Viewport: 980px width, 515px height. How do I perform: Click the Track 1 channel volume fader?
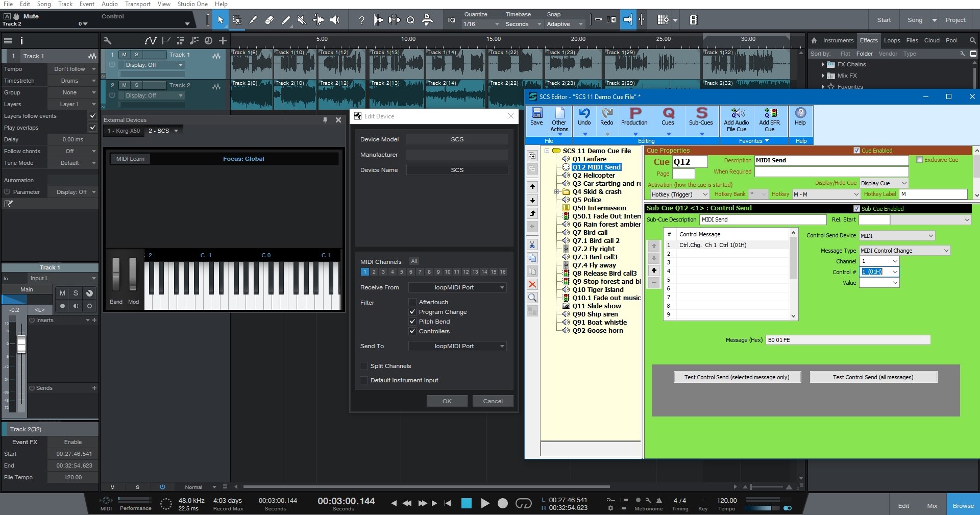tap(21, 345)
